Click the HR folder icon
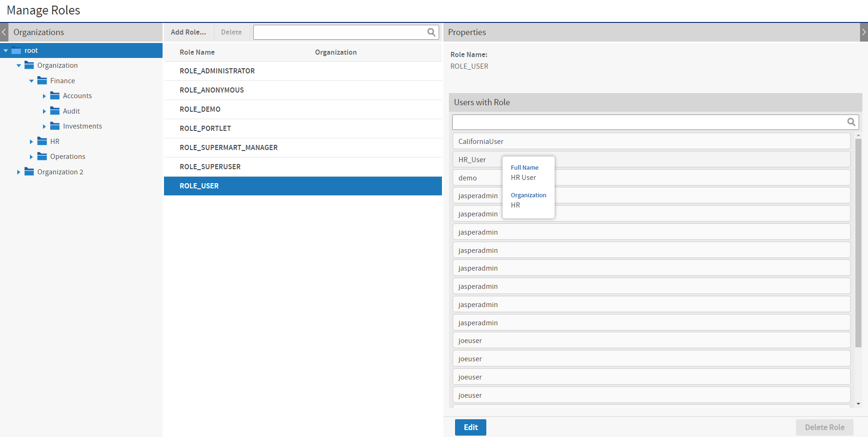The image size is (868, 437). click(x=42, y=142)
